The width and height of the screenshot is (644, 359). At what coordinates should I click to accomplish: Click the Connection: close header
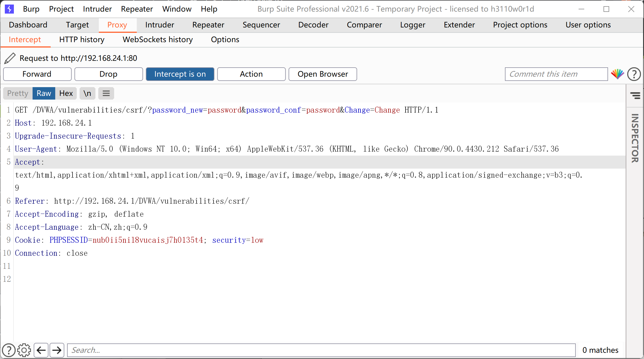51,253
